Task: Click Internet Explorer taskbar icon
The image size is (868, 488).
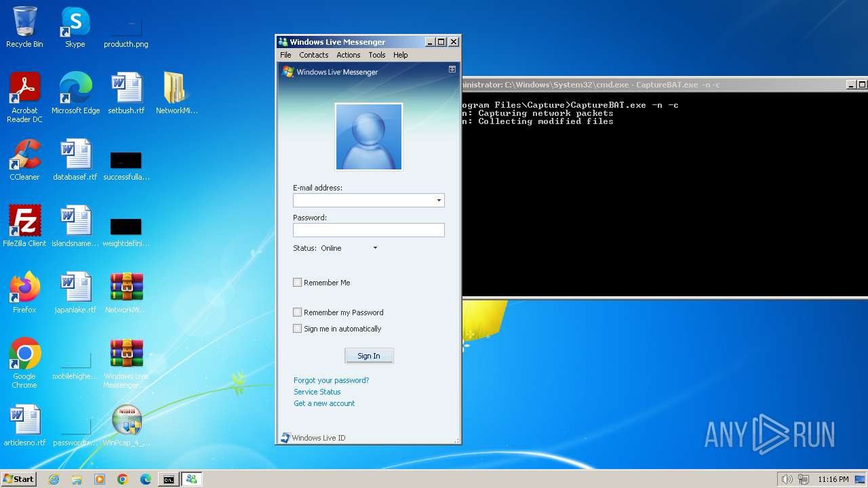Action: [54, 479]
